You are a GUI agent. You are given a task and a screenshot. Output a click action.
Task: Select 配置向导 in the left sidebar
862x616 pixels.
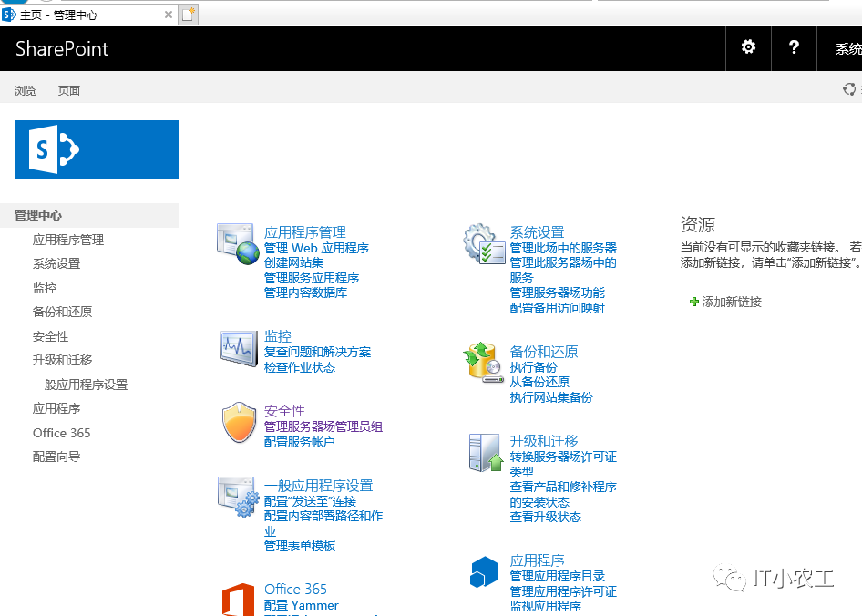coord(55,456)
